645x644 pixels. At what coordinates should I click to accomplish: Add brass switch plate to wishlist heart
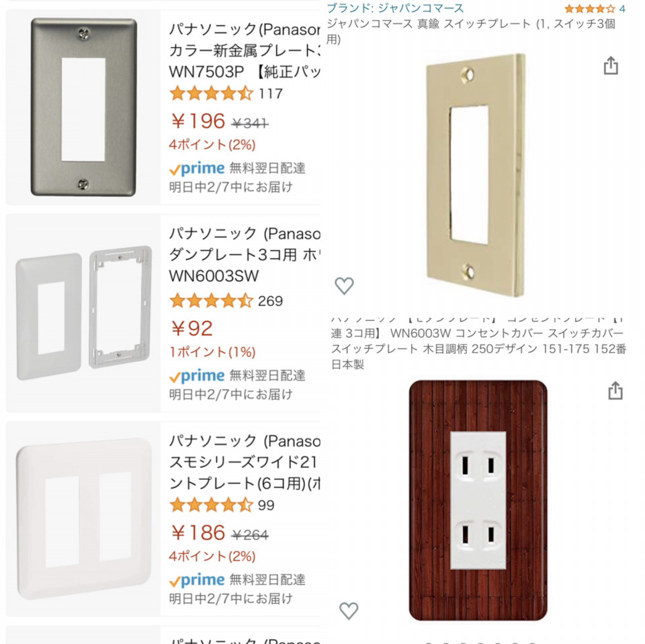coord(344,285)
